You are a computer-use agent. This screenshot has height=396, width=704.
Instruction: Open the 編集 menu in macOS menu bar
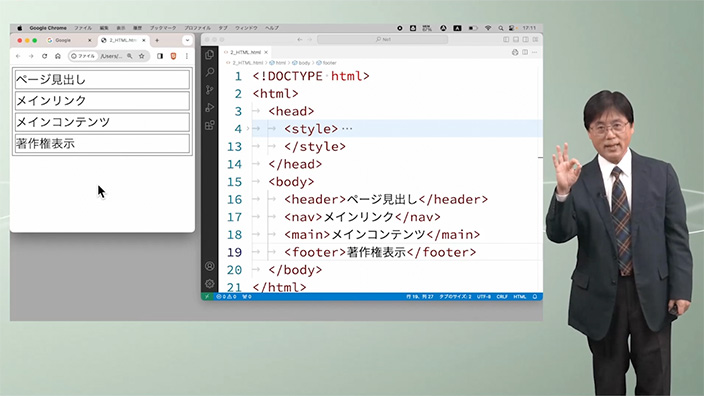(x=104, y=28)
